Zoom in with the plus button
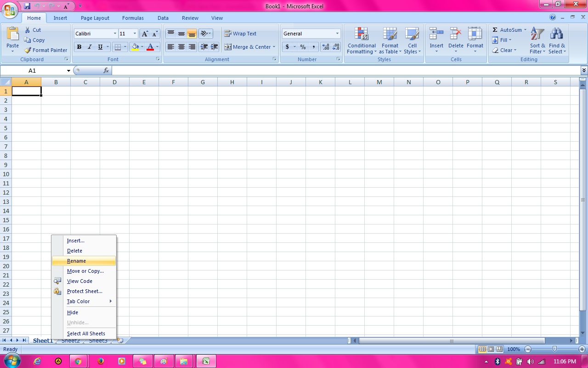Image resolution: width=588 pixels, height=368 pixels. click(x=582, y=349)
